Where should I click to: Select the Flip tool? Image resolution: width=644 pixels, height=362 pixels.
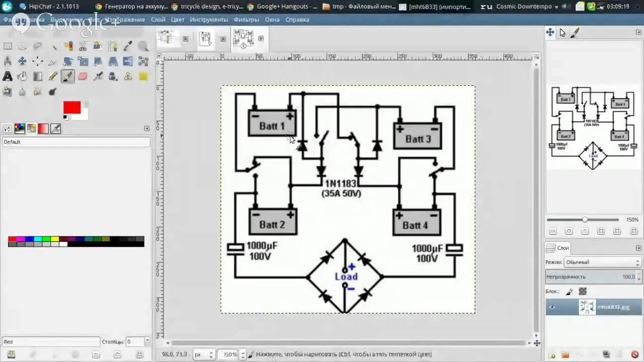[128, 61]
